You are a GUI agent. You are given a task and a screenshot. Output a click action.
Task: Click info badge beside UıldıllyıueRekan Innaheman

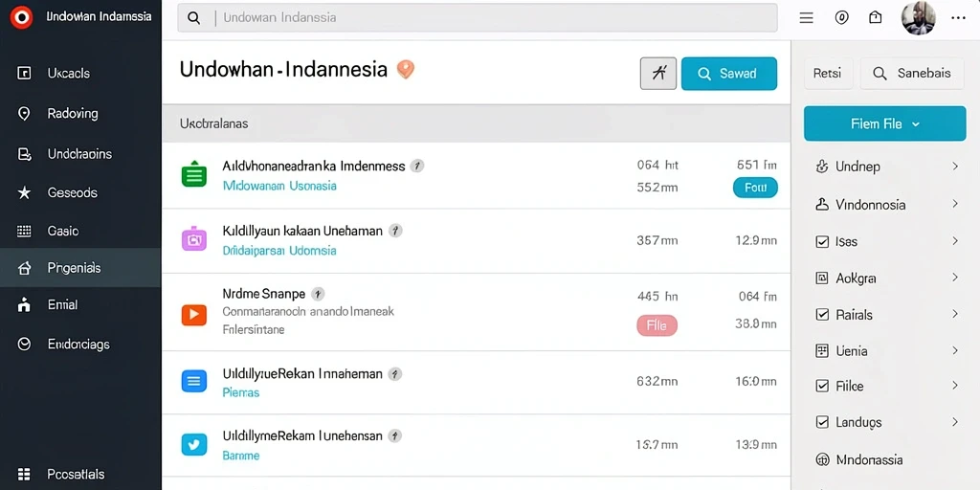point(394,374)
